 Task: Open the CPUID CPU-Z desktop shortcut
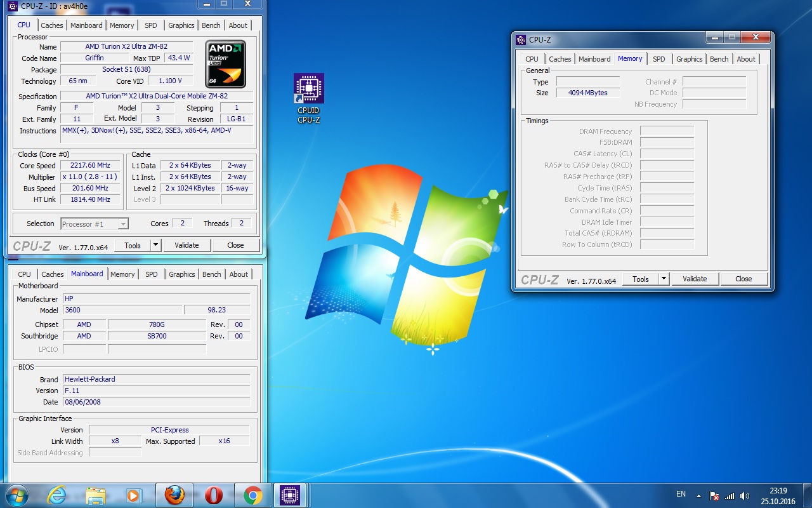(309, 98)
